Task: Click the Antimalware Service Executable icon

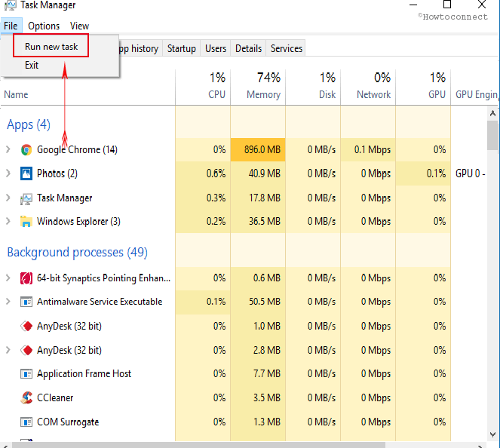Action: click(26, 302)
